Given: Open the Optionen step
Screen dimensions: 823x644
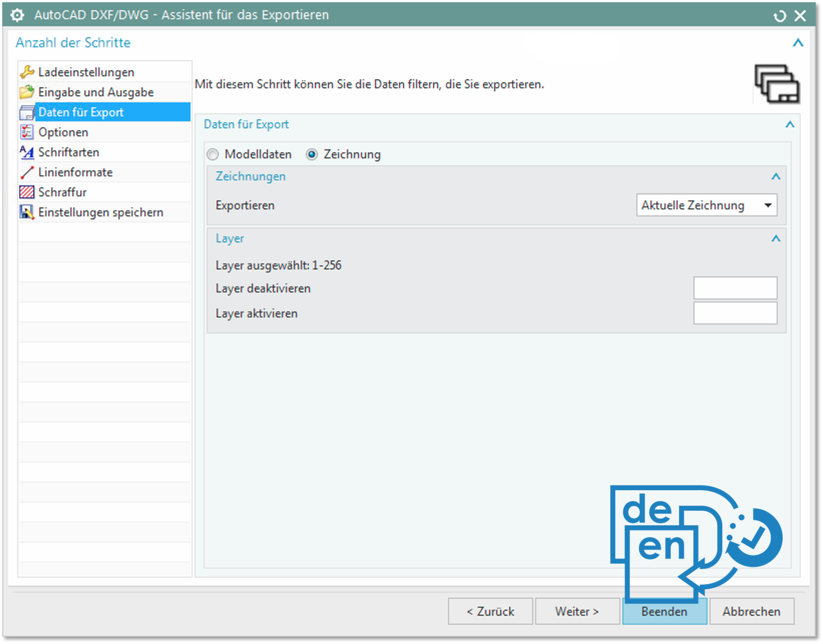Looking at the screenshot, I should pyautogui.click(x=63, y=133).
